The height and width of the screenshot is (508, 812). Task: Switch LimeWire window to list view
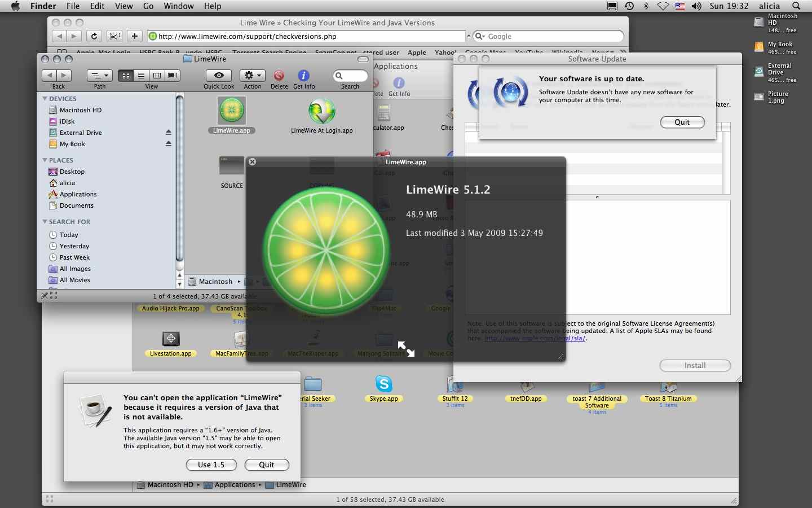point(142,75)
